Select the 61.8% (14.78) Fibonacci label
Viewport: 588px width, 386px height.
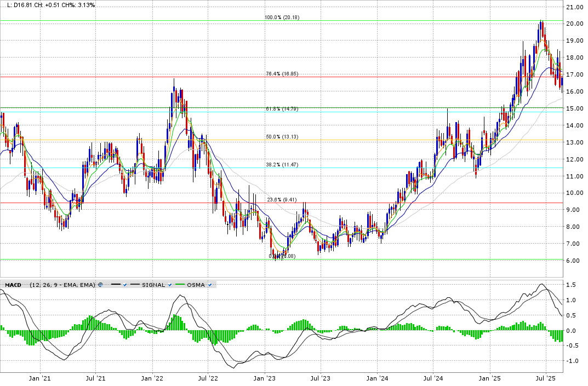[x=282, y=110]
